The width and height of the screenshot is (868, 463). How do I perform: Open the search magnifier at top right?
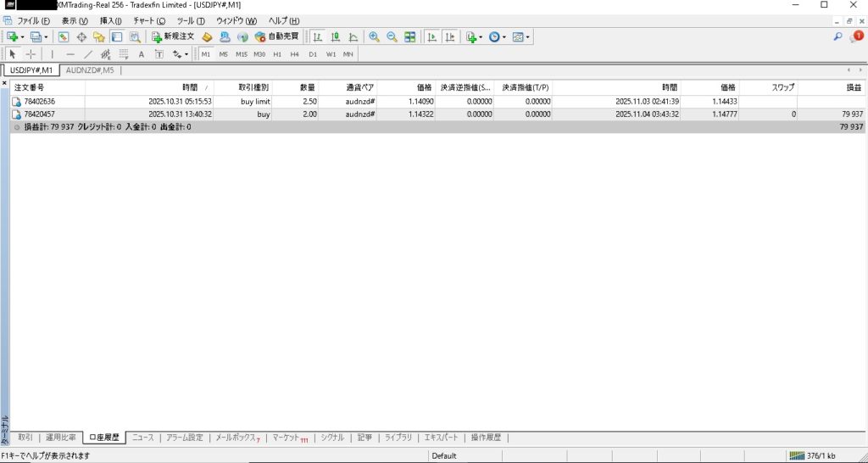838,36
